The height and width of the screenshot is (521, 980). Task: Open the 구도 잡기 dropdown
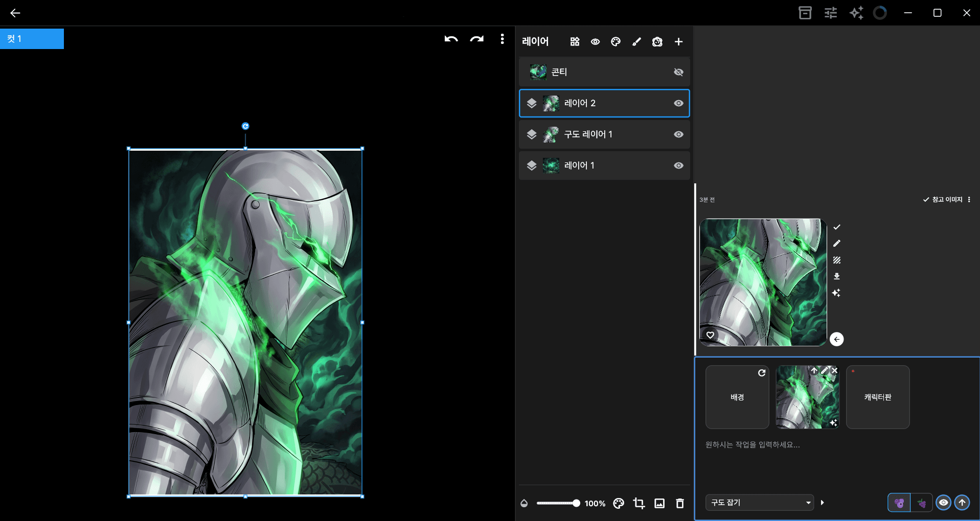click(x=760, y=503)
